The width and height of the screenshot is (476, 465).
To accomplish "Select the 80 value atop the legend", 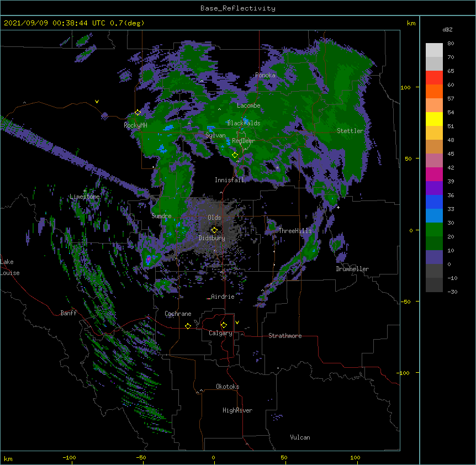I will [451, 44].
